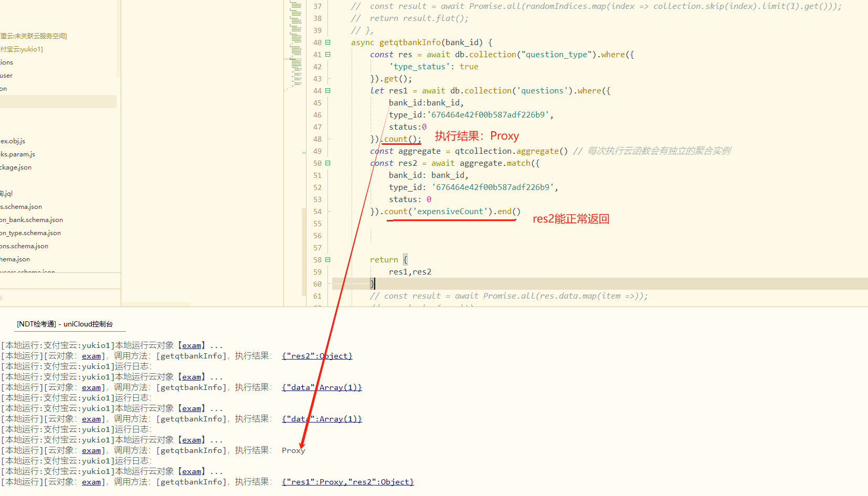Open ons.schema.json in the file tree
The width and height of the screenshot is (868, 496).
(x=24, y=246)
